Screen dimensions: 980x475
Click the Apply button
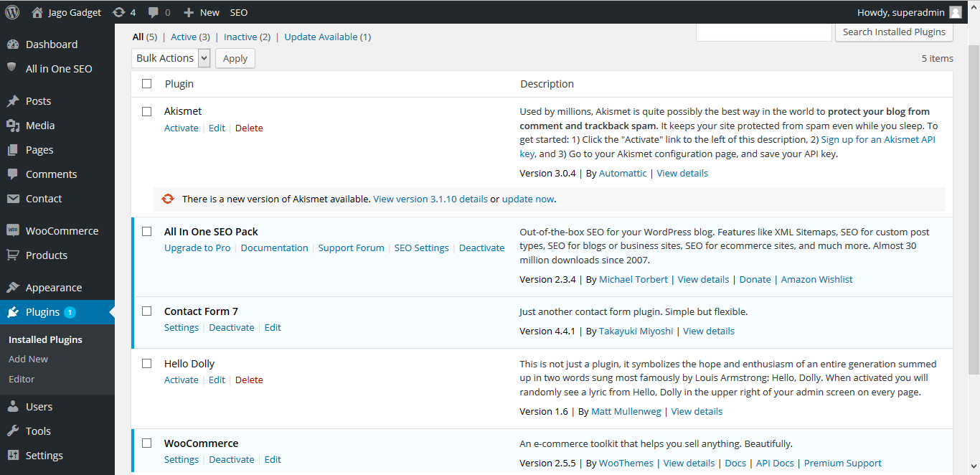(235, 58)
